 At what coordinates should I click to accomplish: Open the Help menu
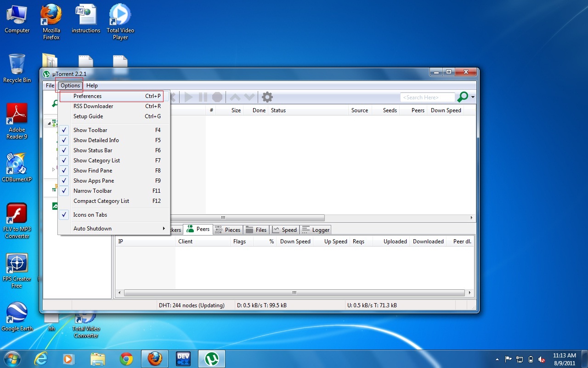click(92, 86)
